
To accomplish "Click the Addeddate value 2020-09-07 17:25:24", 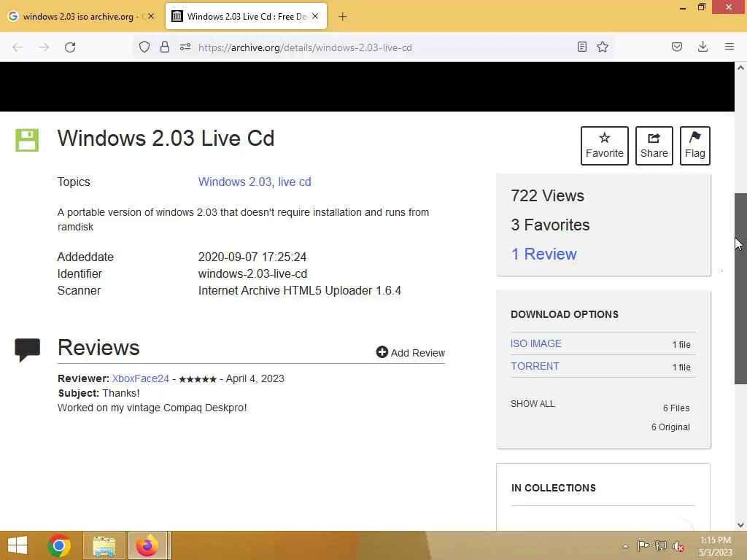I will pyautogui.click(x=252, y=257).
